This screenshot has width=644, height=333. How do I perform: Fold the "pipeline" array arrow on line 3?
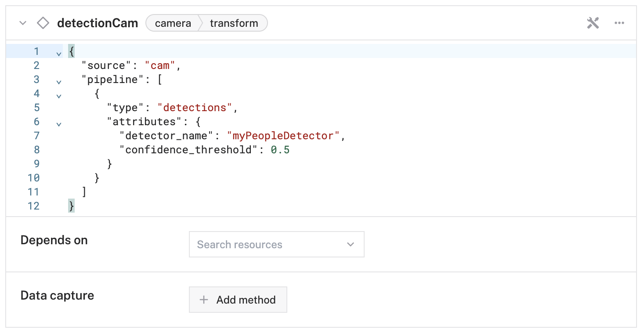tap(59, 82)
